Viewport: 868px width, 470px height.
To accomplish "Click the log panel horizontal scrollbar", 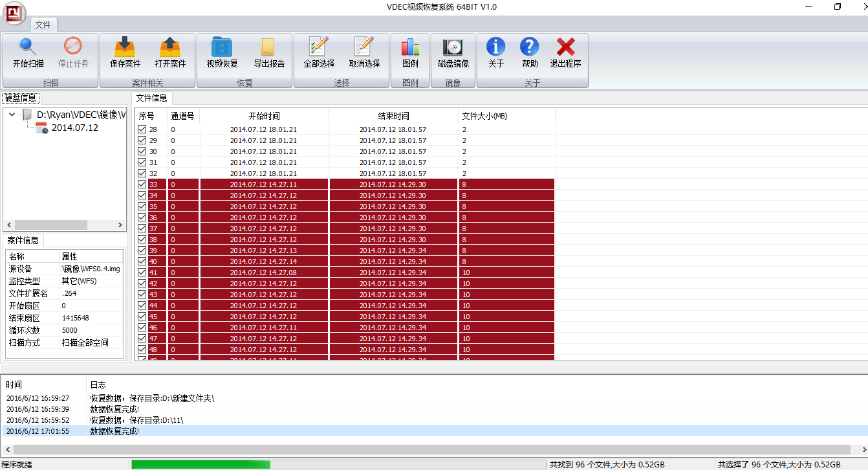I will 432,449.
